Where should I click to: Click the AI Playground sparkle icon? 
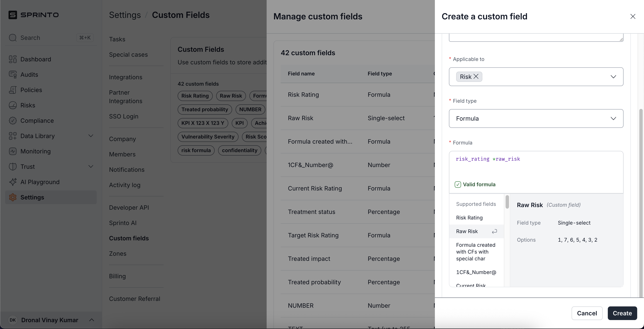click(13, 182)
